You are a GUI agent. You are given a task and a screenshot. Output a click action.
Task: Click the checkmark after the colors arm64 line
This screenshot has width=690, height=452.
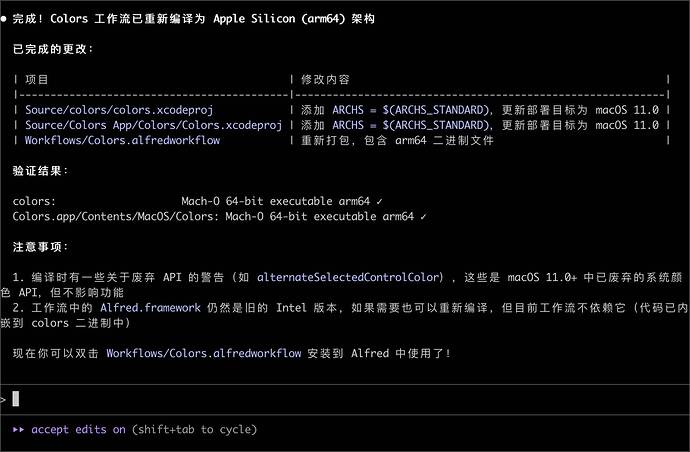click(379, 202)
